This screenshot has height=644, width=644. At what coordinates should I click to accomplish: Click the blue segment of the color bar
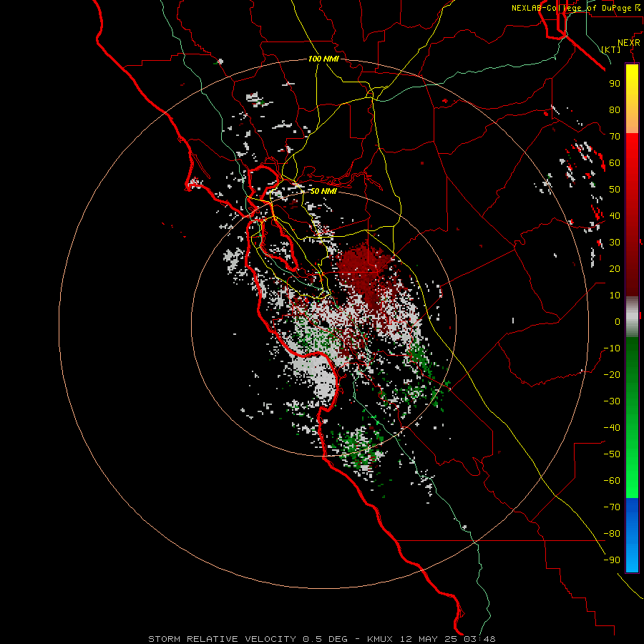[x=632, y=535]
